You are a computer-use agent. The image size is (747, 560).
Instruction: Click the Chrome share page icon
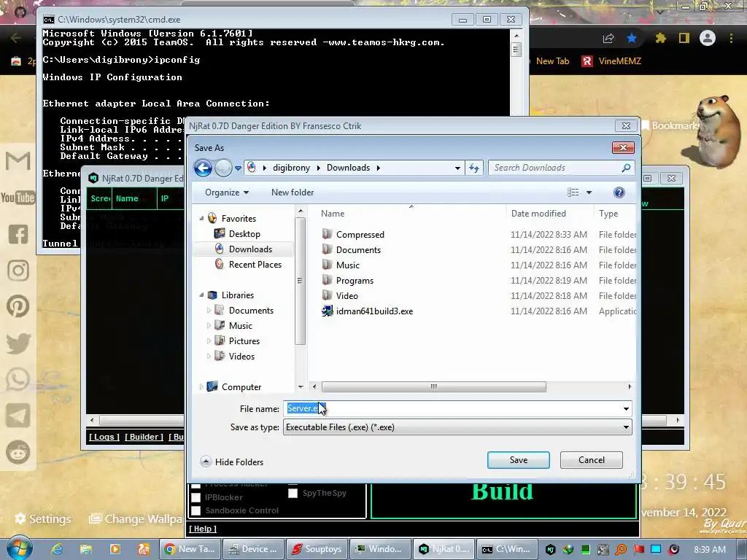coord(608,38)
